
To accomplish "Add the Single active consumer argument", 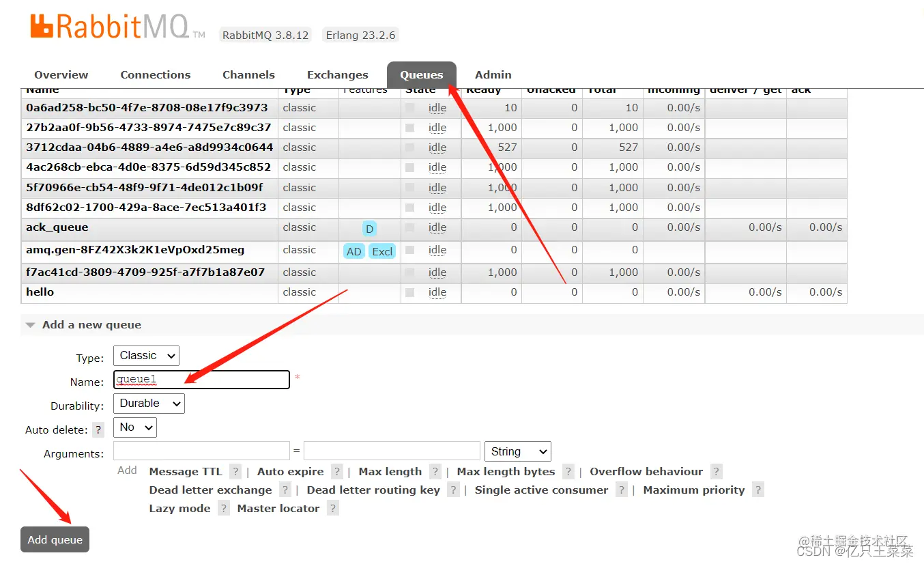I will (541, 490).
